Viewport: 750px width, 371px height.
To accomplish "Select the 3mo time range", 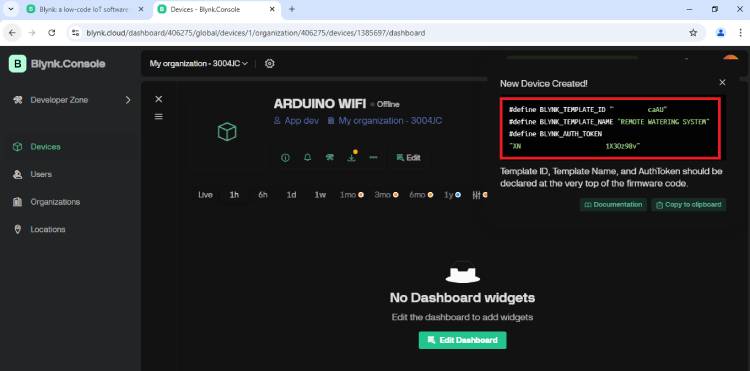I will [x=386, y=195].
